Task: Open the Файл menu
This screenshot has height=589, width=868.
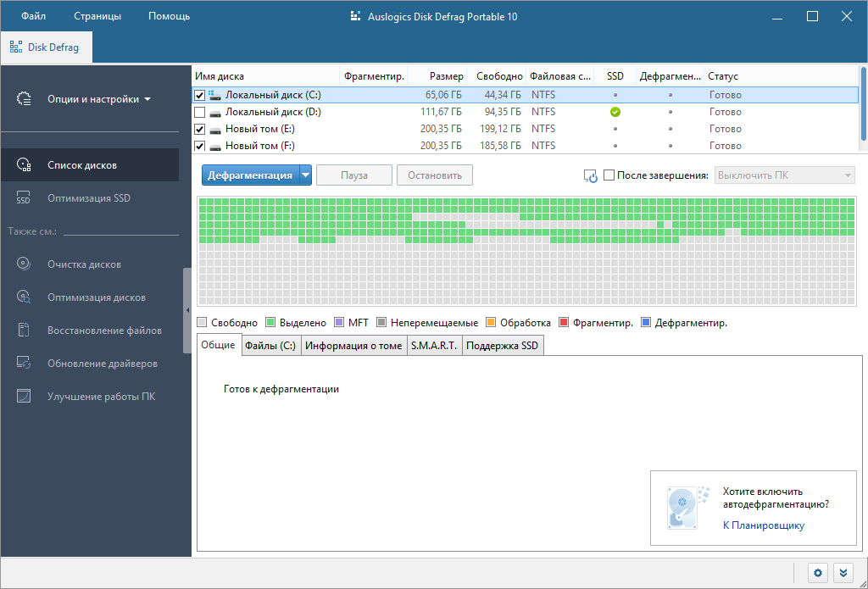Action: [33, 16]
